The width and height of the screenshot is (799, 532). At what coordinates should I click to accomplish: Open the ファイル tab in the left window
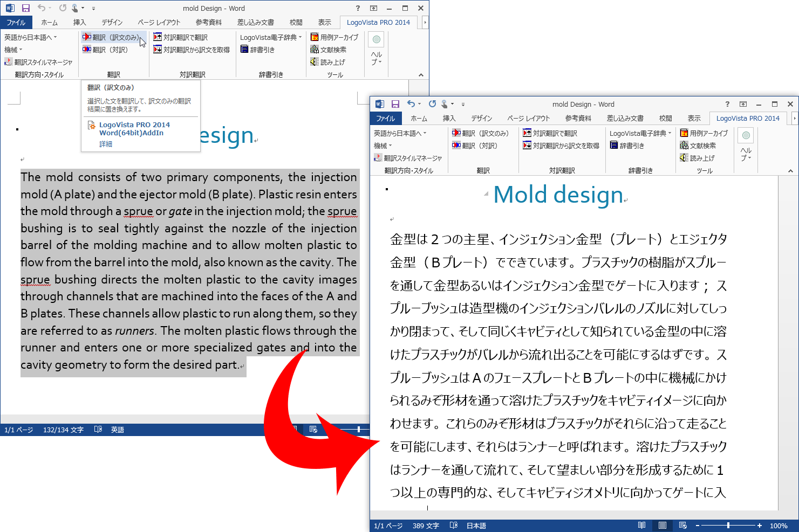point(16,23)
